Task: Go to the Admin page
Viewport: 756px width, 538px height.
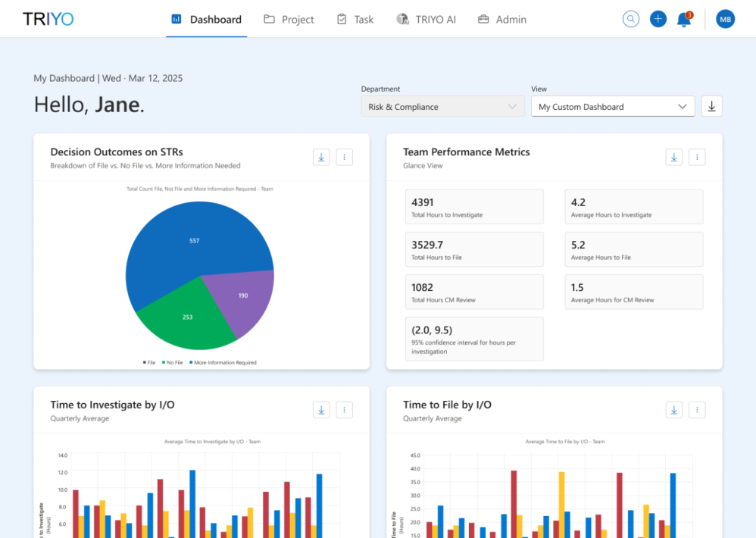Action: (x=508, y=20)
